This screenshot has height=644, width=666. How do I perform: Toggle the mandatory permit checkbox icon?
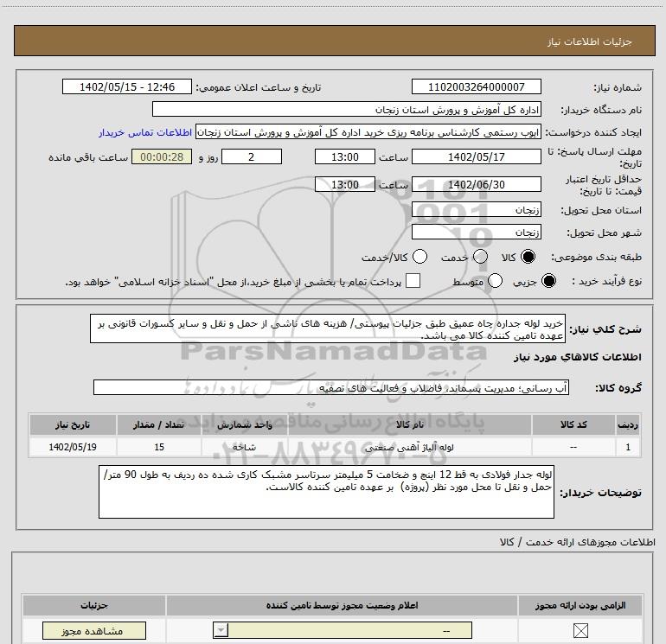(580, 631)
